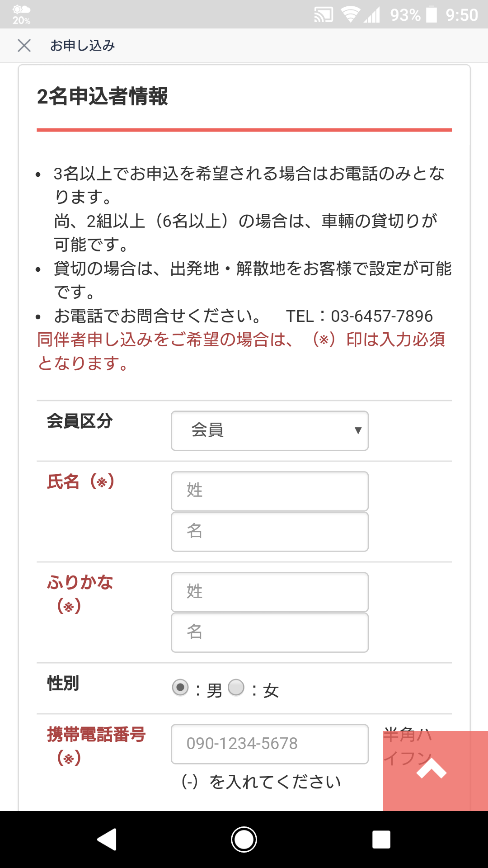Focus the ふりがな 姓 input field
This screenshot has width=488, height=868.
coord(270,592)
